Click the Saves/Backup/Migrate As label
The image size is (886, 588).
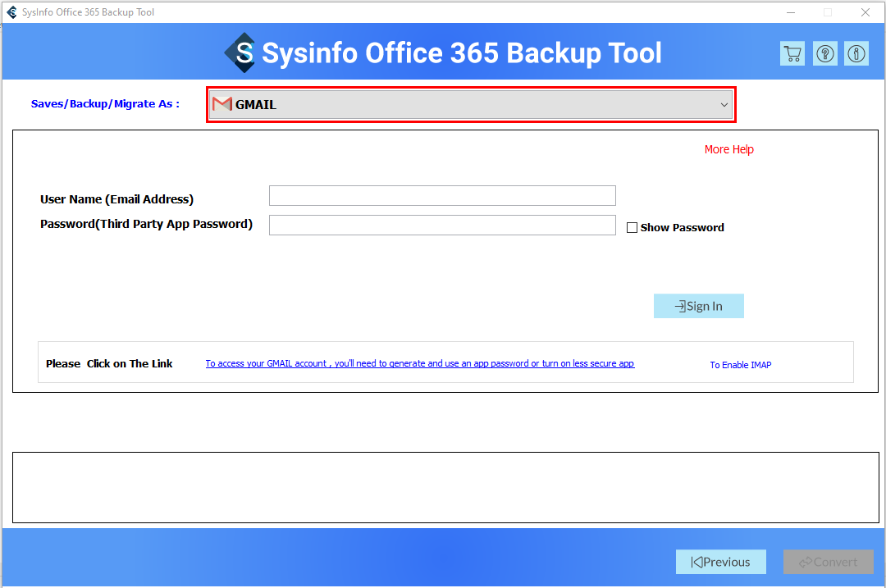tap(105, 104)
